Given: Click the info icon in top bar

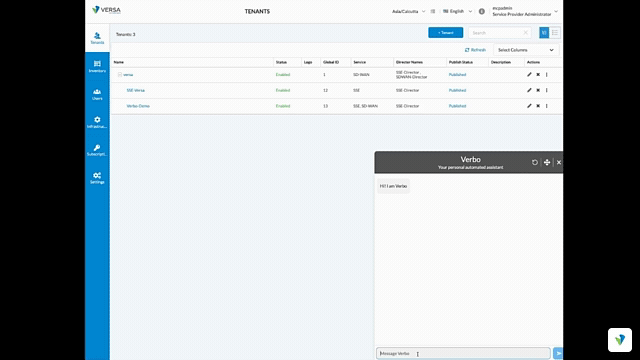Looking at the screenshot, I should pos(482,11).
